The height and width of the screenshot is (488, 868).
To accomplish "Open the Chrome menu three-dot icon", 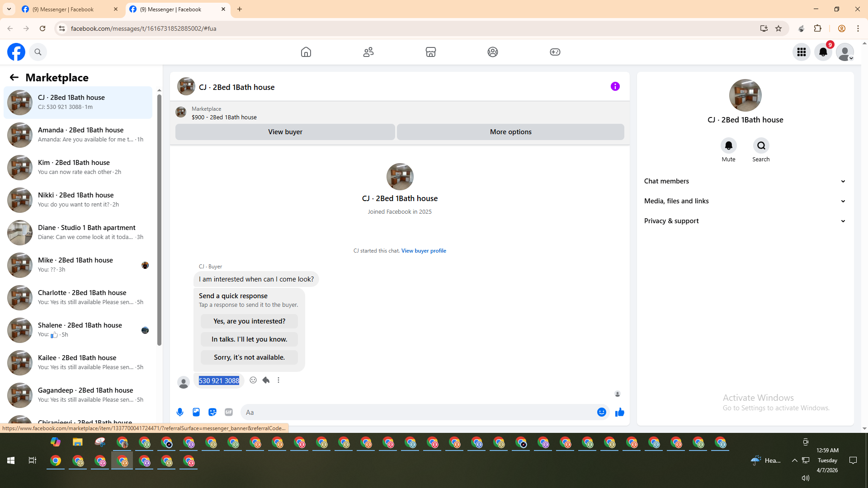I will point(858,28).
